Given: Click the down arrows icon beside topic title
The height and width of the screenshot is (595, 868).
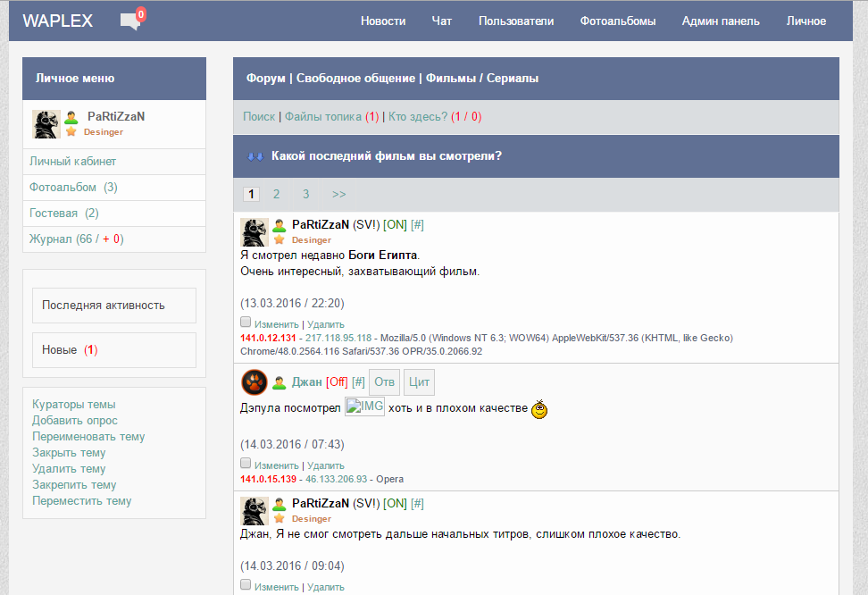Looking at the screenshot, I should (255, 156).
